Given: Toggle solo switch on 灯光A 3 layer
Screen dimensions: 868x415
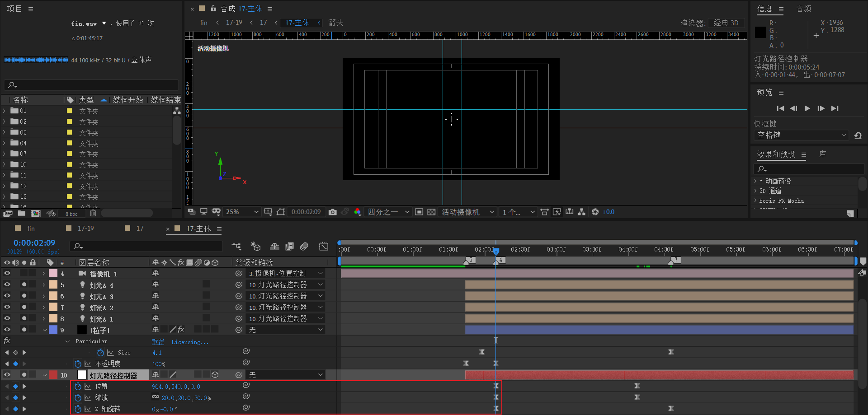Looking at the screenshot, I should [x=24, y=296].
